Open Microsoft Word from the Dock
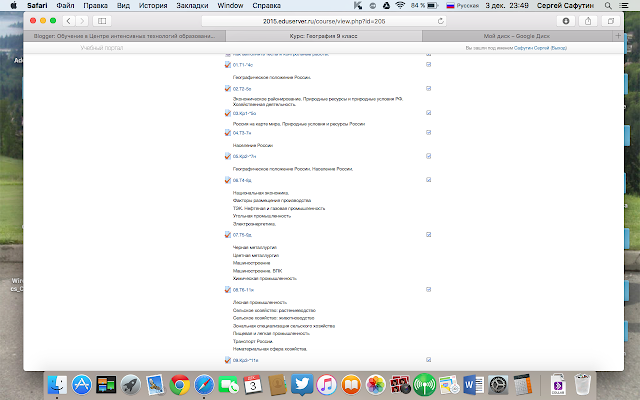Image resolution: width=640 pixels, height=400 pixels. point(473,384)
